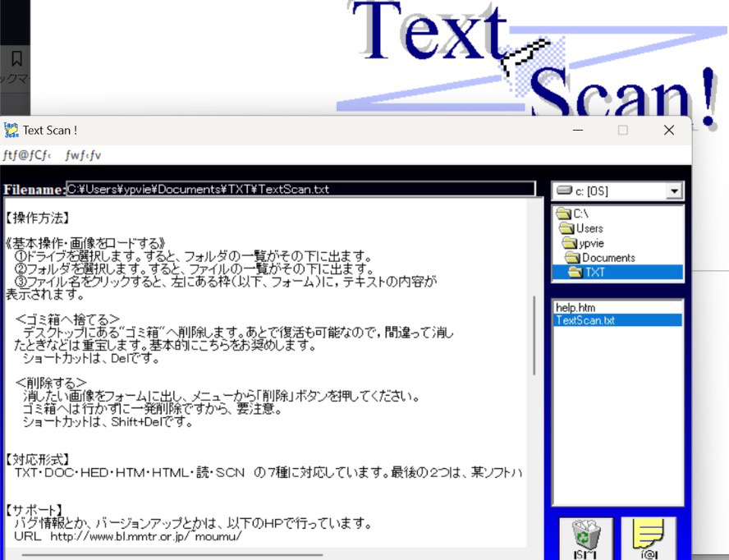The image size is (729, 560).
Task: Click the 【サポート】 heading text
Action: coord(34,510)
